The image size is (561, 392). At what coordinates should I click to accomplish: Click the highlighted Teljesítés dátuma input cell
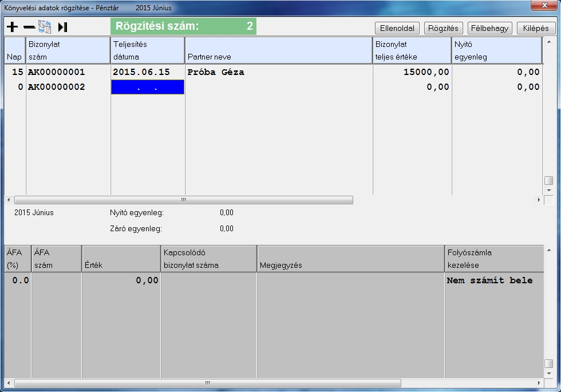tap(148, 87)
